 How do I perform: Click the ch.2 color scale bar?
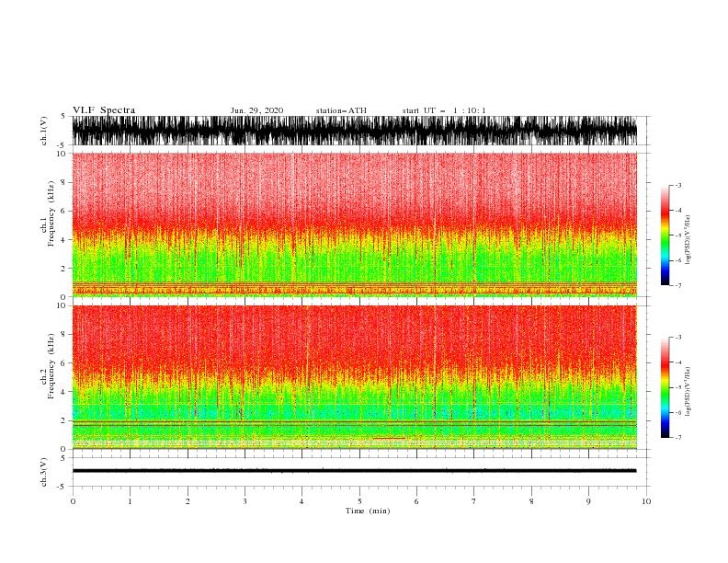click(x=665, y=387)
